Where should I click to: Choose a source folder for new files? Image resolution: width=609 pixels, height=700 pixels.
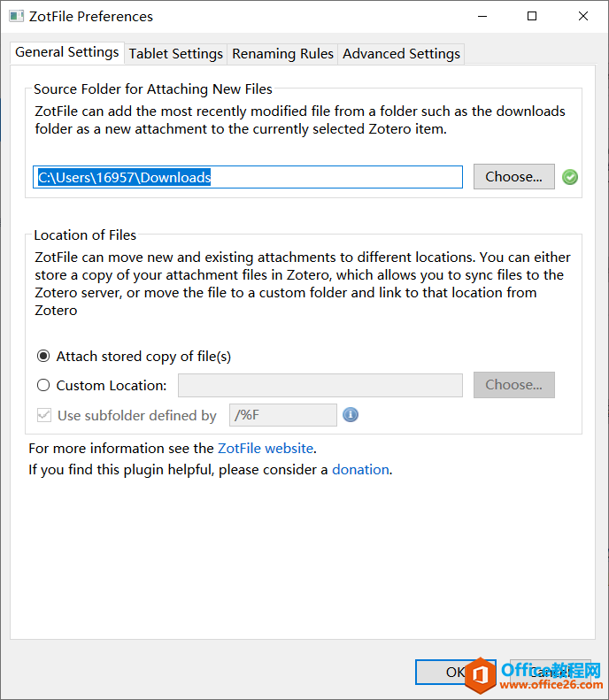coord(514,177)
